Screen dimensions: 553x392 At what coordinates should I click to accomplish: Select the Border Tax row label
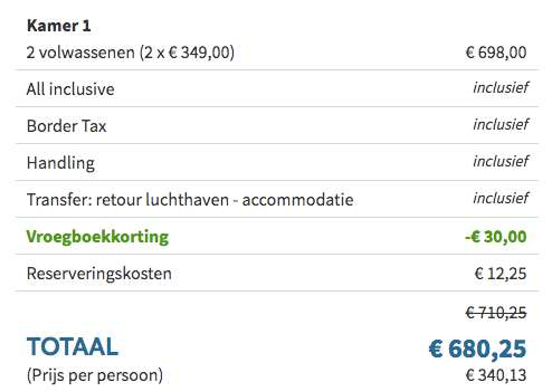pyautogui.click(x=67, y=126)
